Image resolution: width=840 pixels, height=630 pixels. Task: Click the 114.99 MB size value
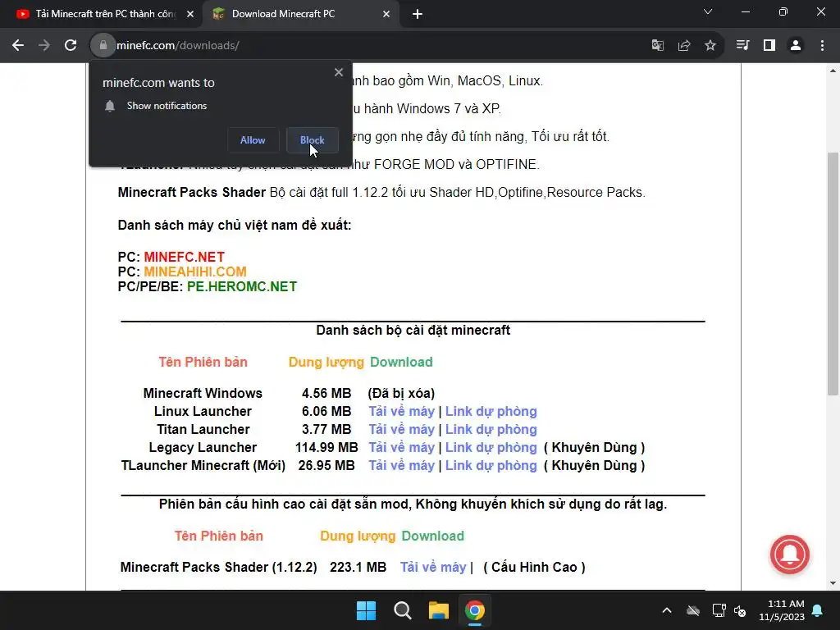(x=326, y=448)
